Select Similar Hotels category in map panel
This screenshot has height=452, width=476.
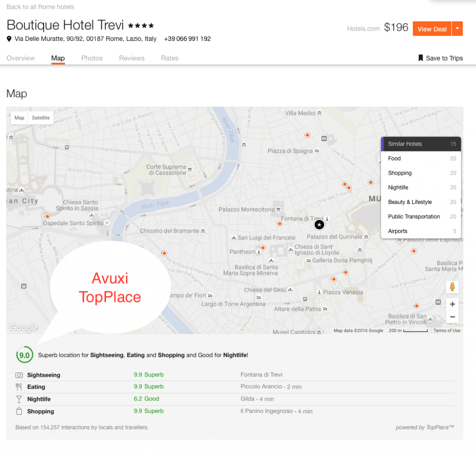coord(421,144)
